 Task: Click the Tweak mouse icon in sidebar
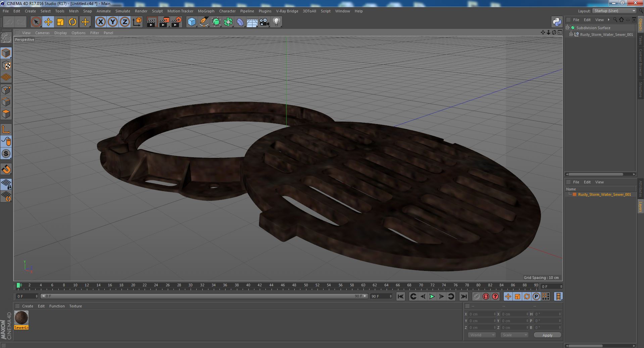pos(6,141)
